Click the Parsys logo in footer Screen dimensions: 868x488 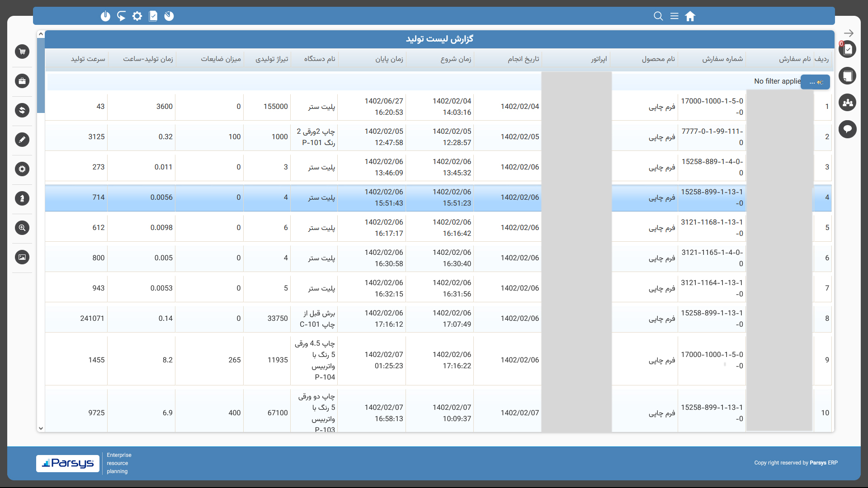click(68, 463)
